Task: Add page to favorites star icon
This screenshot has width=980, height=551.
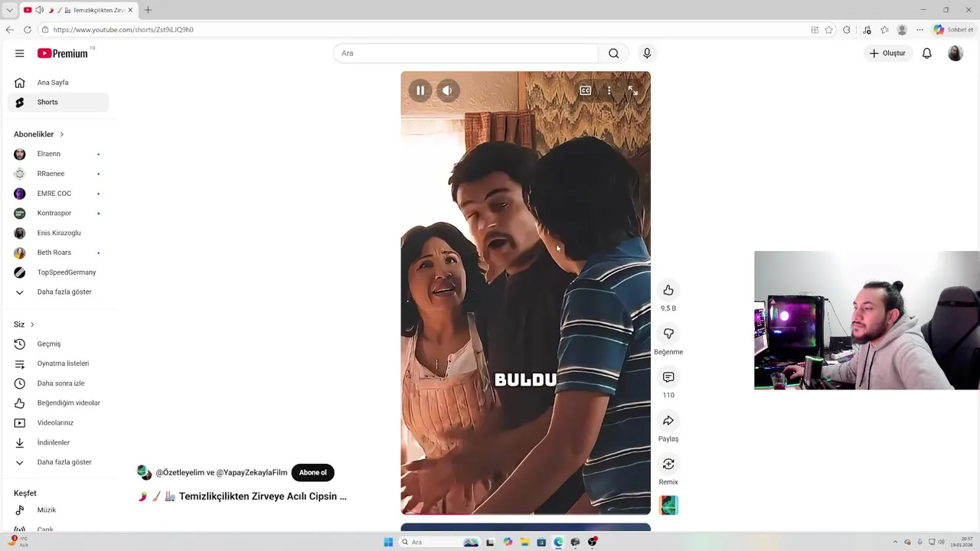Action: pos(828,30)
